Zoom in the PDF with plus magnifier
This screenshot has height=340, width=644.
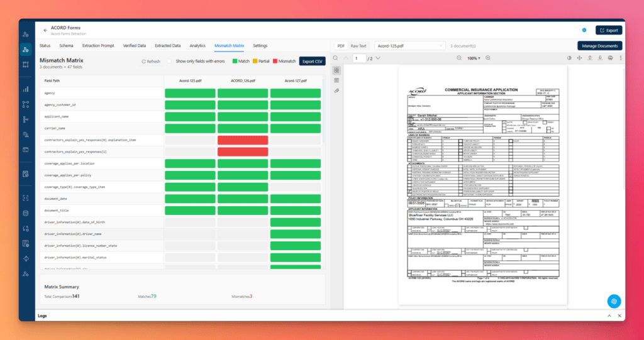pyautogui.click(x=488, y=58)
